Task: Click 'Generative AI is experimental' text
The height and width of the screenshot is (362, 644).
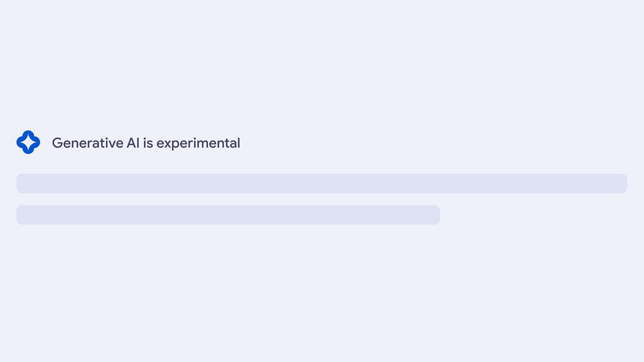Action: [x=146, y=143]
